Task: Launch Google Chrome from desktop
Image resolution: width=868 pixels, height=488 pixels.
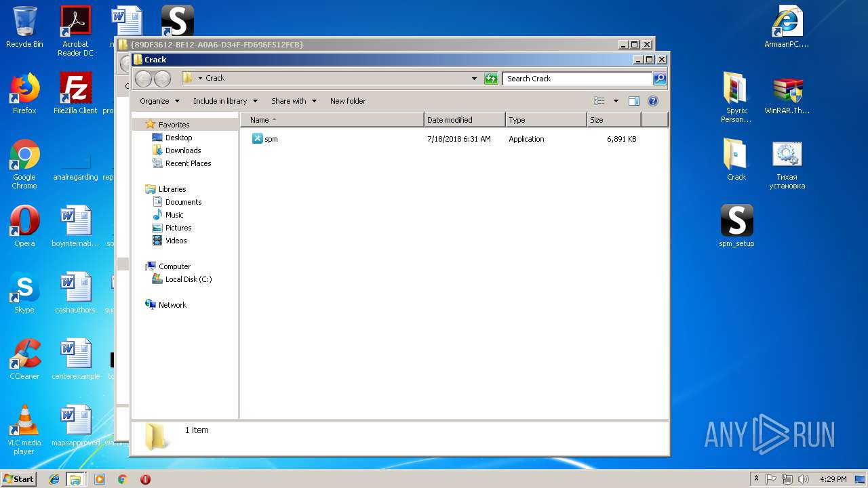Action: click(24, 164)
